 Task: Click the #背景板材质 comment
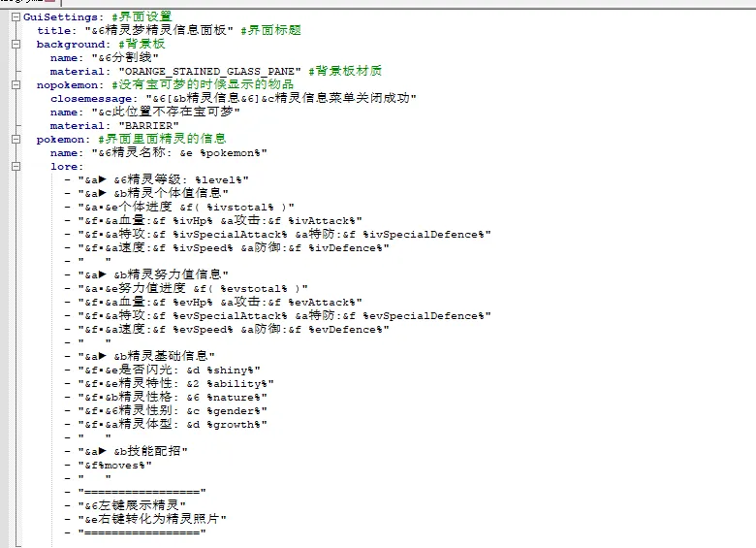(x=345, y=71)
